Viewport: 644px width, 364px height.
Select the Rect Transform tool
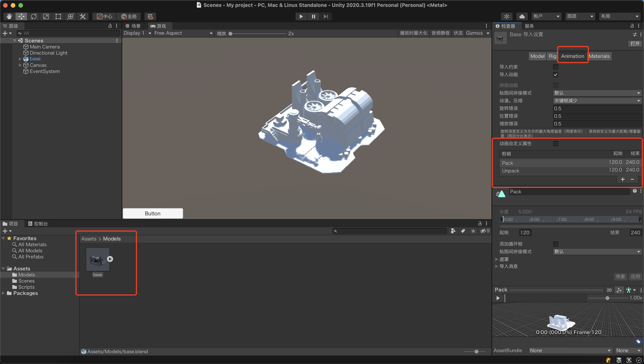58,16
